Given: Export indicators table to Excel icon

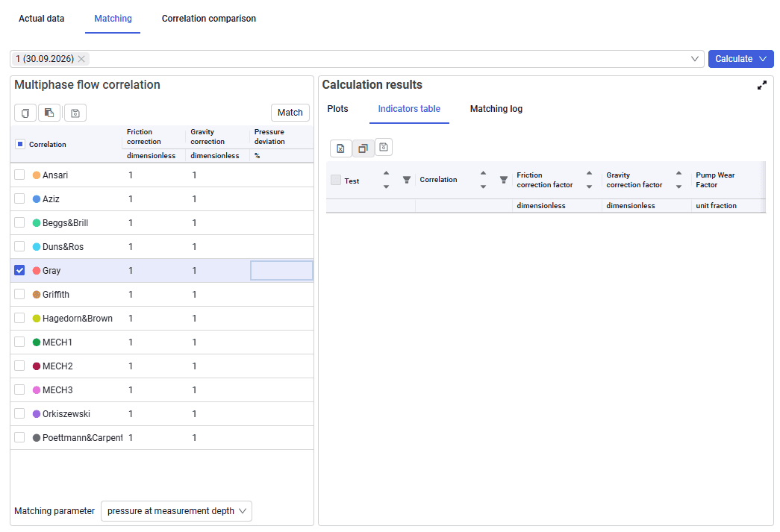Looking at the screenshot, I should coord(341,148).
